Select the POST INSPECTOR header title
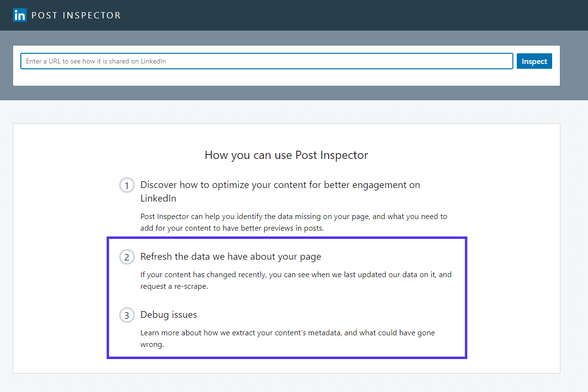This screenshot has height=392, width=588. click(76, 15)
